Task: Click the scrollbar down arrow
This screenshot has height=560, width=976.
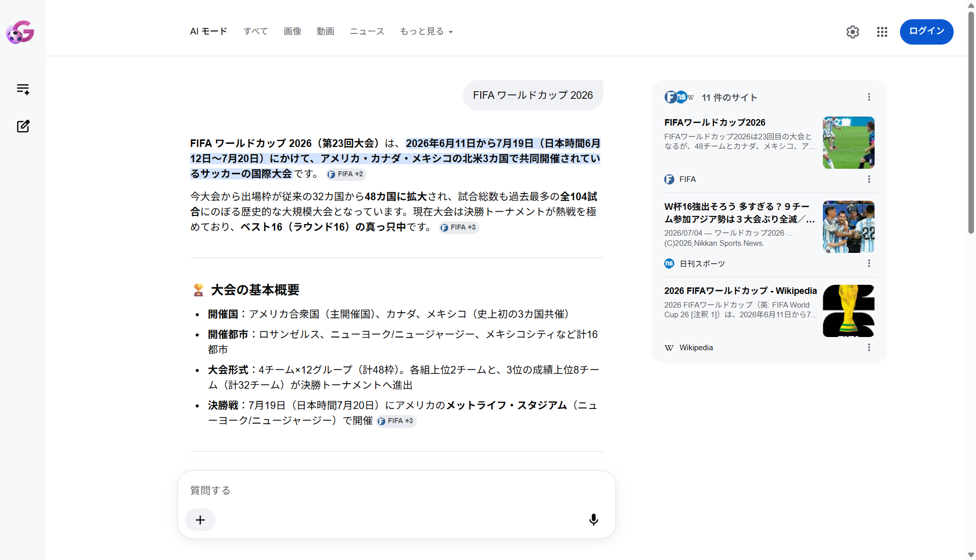Action: (971, 555)
